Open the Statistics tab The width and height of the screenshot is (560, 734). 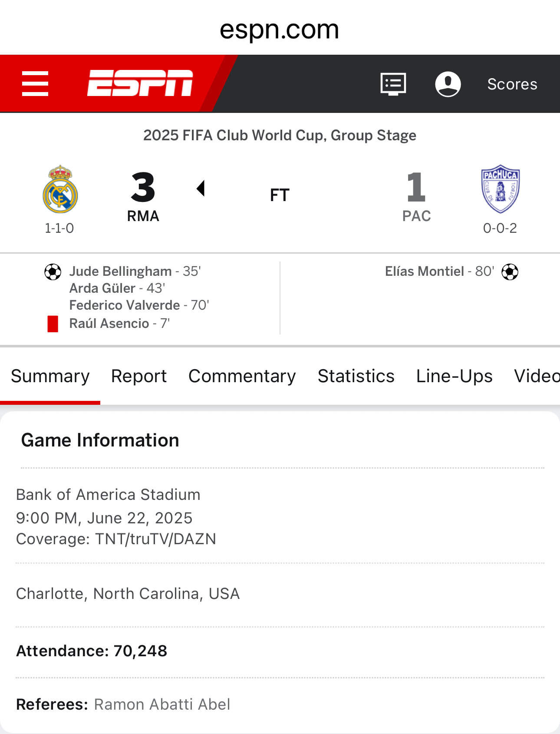356,376
